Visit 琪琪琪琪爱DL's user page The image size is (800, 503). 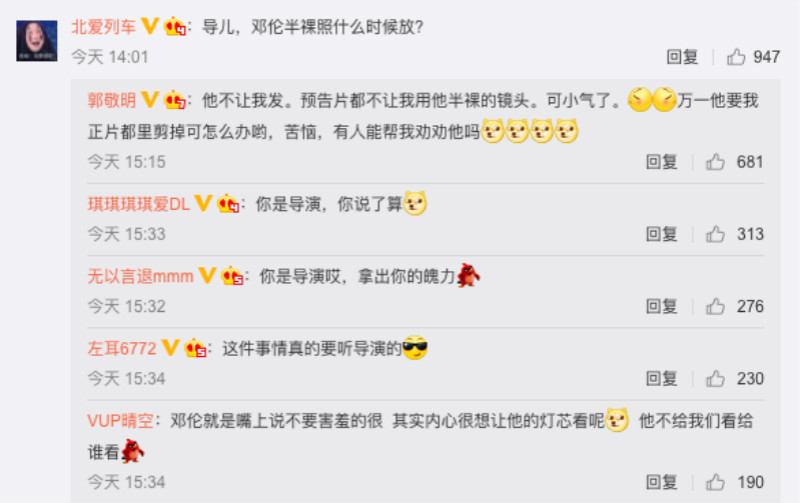139,204
